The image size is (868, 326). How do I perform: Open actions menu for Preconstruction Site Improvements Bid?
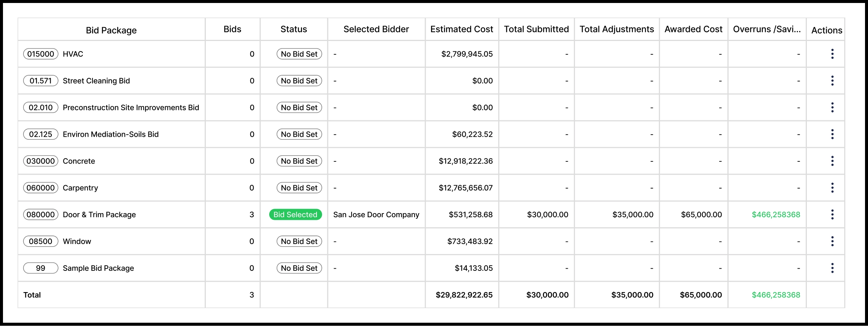click(832, 108)
